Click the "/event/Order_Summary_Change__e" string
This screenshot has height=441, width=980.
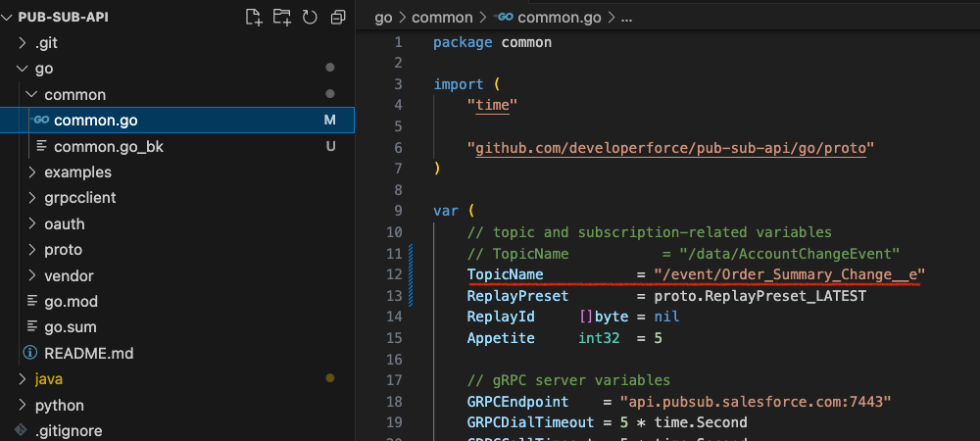pos(789,274)
